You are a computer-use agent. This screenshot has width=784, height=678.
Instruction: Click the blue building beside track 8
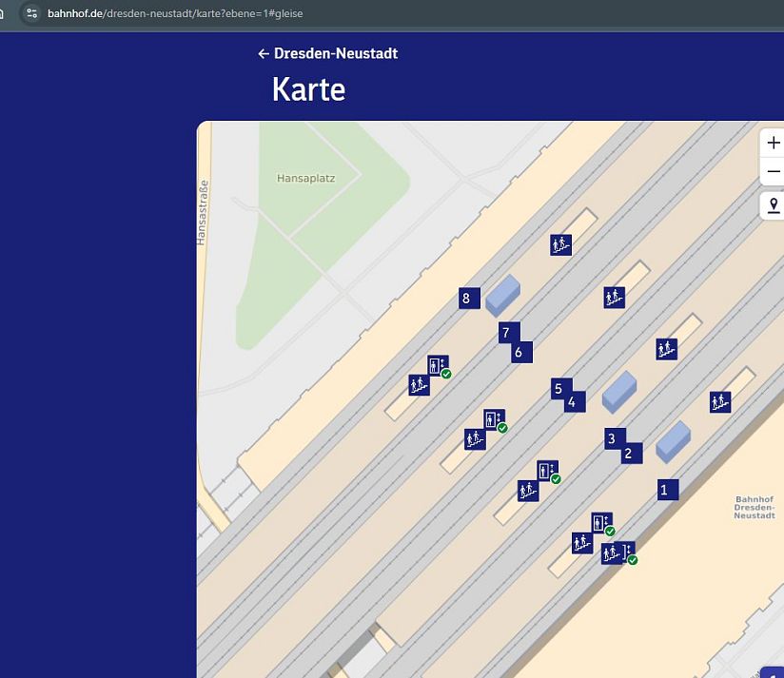(x=502, y=295)
